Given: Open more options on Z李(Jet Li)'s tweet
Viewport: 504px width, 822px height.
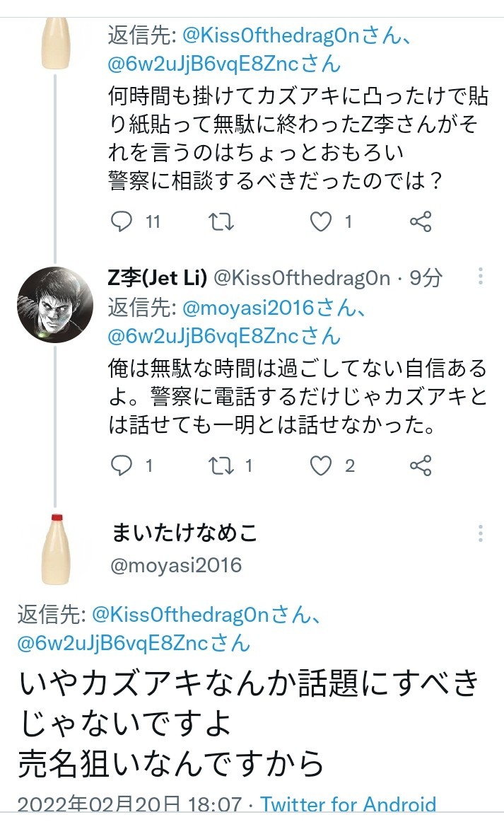Looking at the screenshot, I should pos(481,277).
